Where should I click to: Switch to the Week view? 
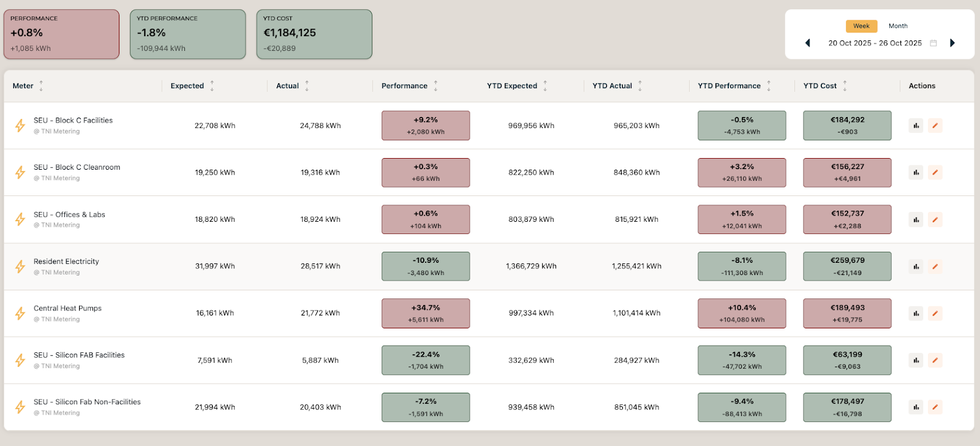pyautogui.click(x=861, y=26)
